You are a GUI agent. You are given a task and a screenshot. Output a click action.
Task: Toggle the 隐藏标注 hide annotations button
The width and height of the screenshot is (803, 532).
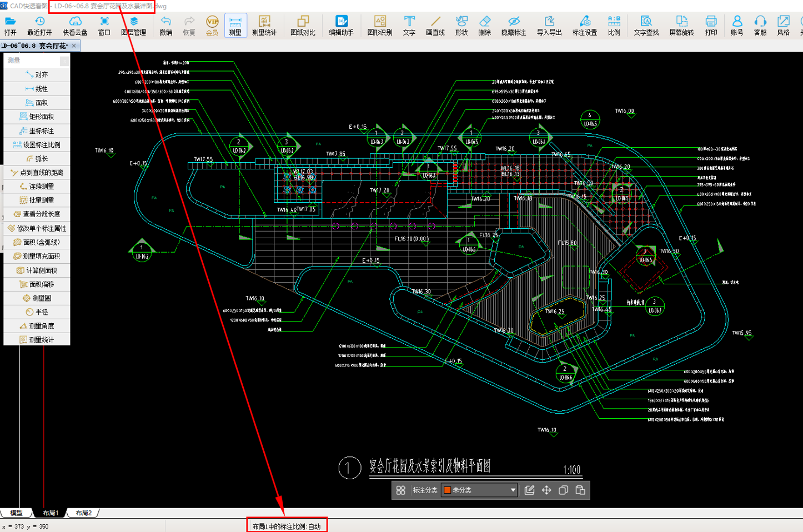pyautogui.click(x=514, y=26)
